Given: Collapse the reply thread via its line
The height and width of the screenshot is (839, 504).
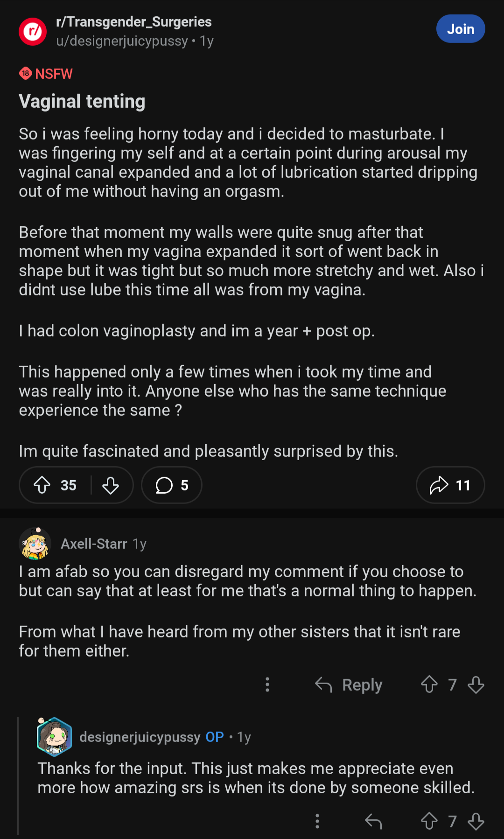Looking at the screenshot, I should [x=18, y=775].
